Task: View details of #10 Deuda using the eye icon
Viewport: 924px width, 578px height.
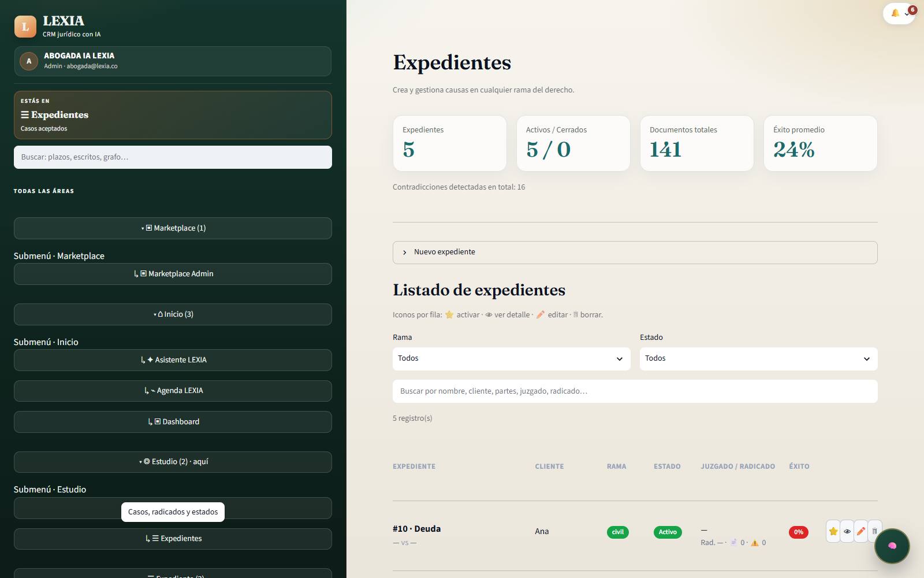Action: point(847,531)
